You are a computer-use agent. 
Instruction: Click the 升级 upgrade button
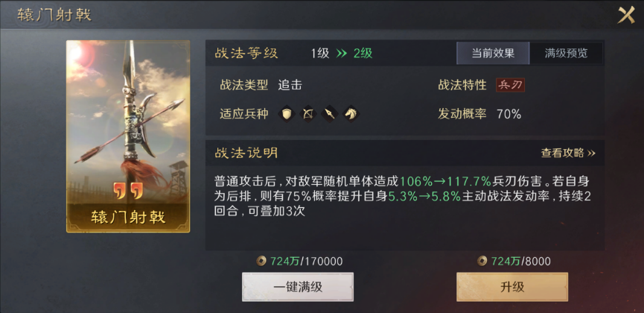(x=512, y=287)
